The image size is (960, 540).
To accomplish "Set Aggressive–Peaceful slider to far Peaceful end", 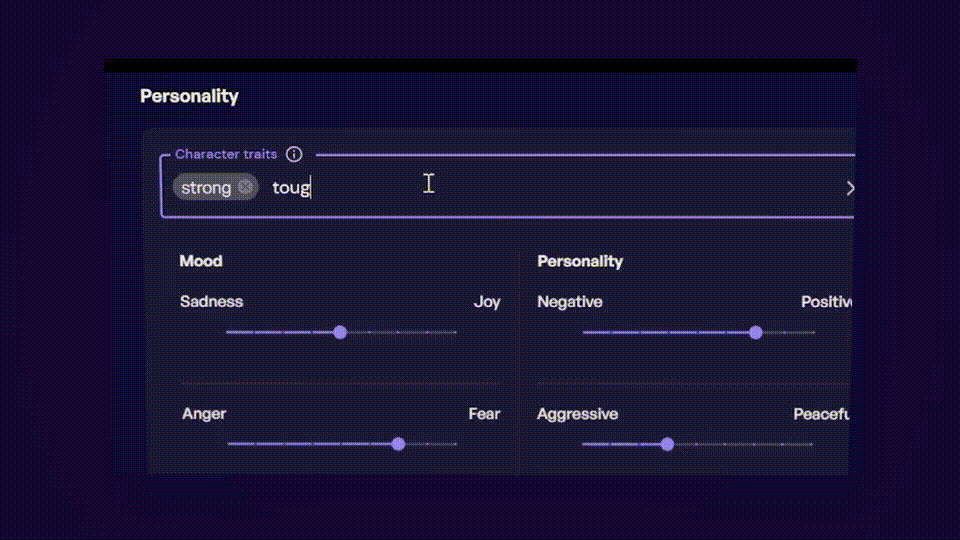I will tap(811, 444).
